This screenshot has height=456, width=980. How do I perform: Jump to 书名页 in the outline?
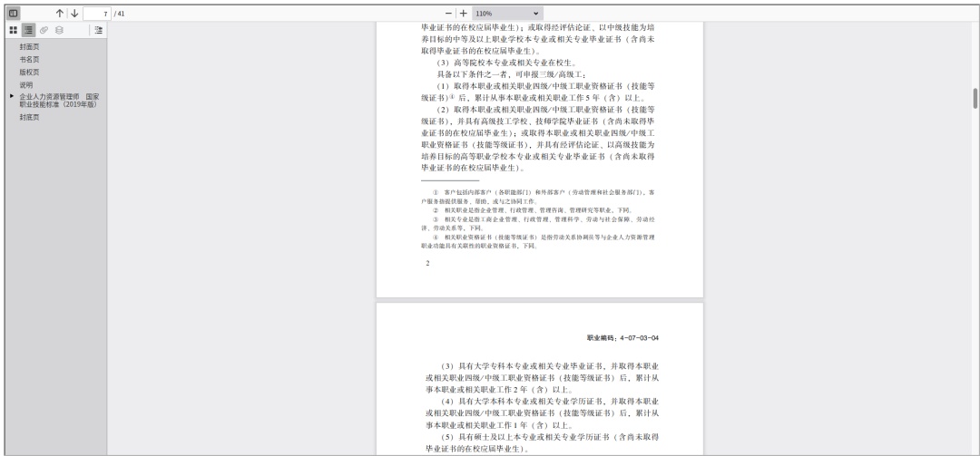[x=31, y=60]
